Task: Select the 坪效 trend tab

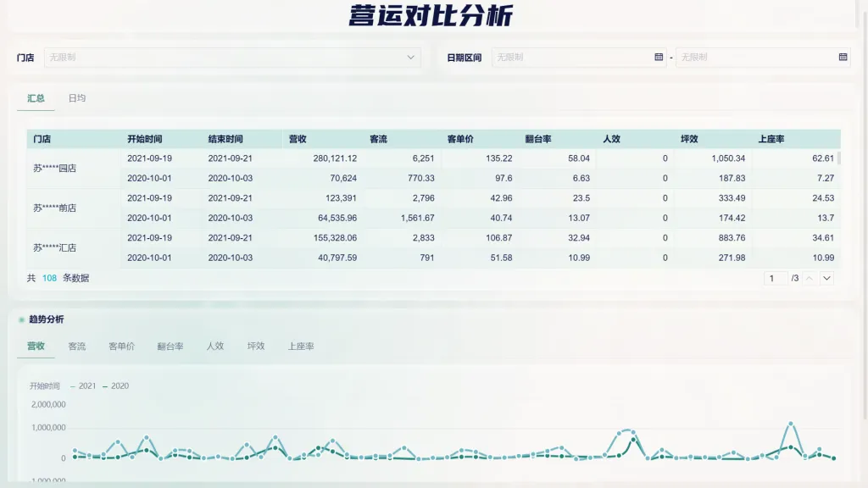Action: 256,347
